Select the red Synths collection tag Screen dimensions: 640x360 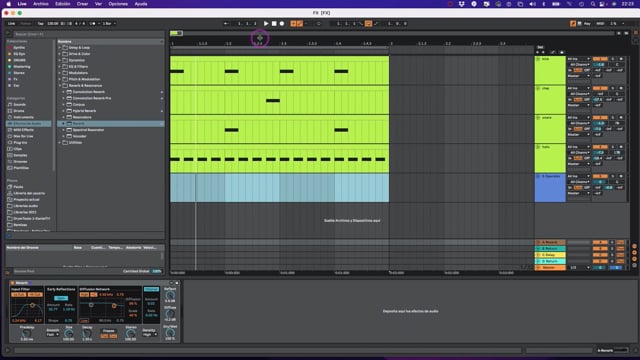point(19,47)
